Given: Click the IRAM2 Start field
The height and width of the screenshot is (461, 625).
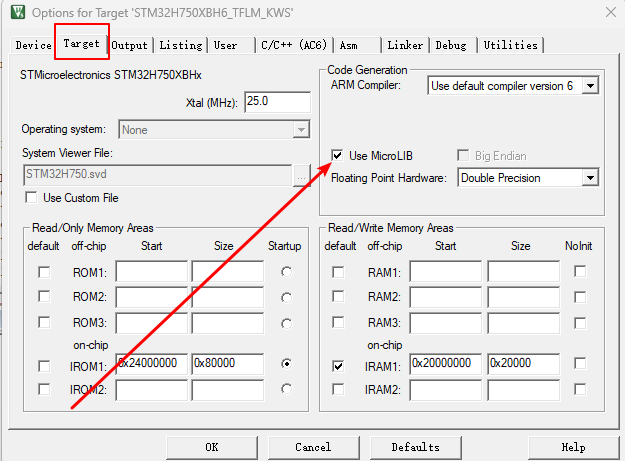Looking at the screenshot, I should pos(445,390).
